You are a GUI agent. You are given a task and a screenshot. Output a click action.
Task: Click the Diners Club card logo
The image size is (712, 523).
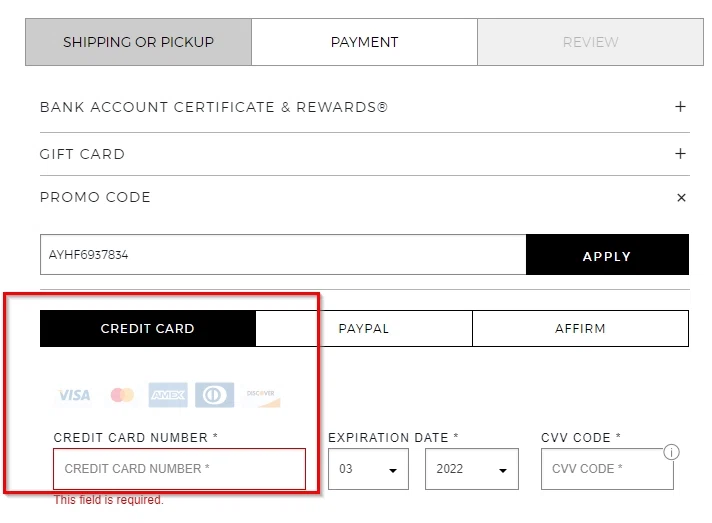(x=214, y=395)
